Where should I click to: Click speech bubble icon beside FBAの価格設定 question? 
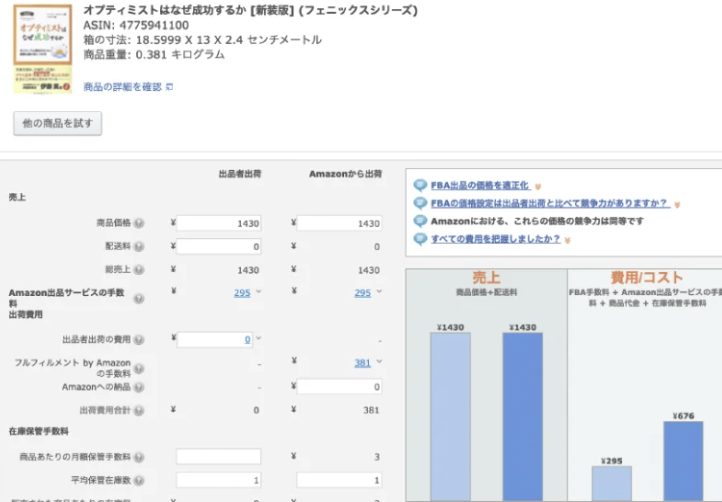(x=420, y=203)
